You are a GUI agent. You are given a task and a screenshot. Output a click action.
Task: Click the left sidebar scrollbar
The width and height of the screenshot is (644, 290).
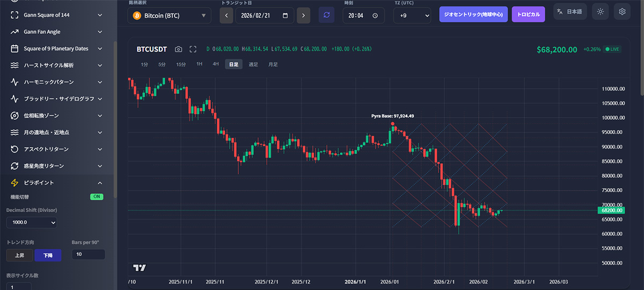point(115,118)
